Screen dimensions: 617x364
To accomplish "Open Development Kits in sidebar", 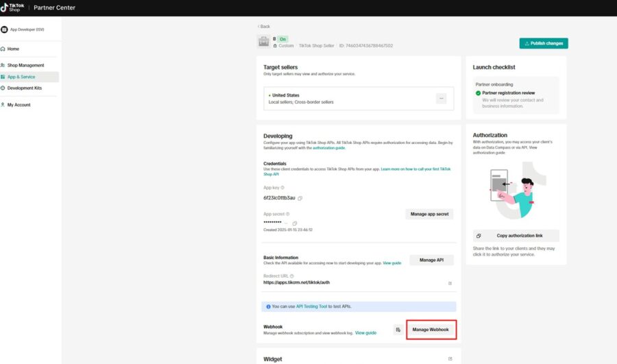I will click(x=25, y=88).
